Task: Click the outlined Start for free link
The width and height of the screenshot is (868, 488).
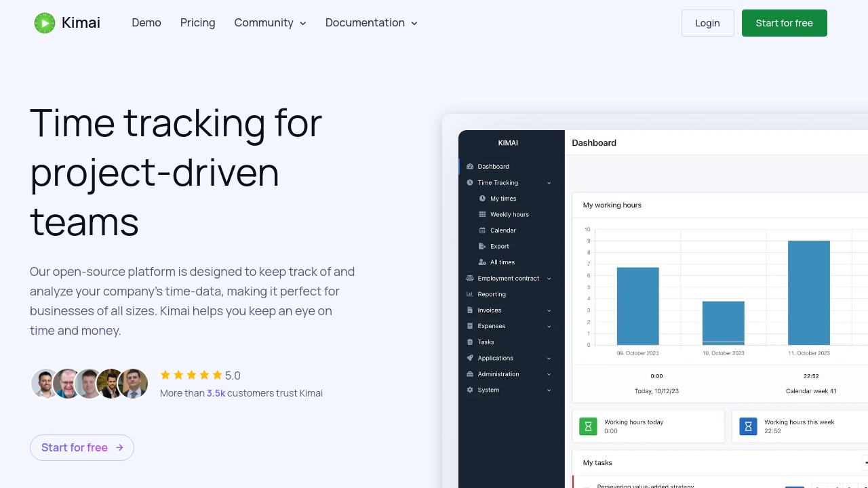Action: 82,447
